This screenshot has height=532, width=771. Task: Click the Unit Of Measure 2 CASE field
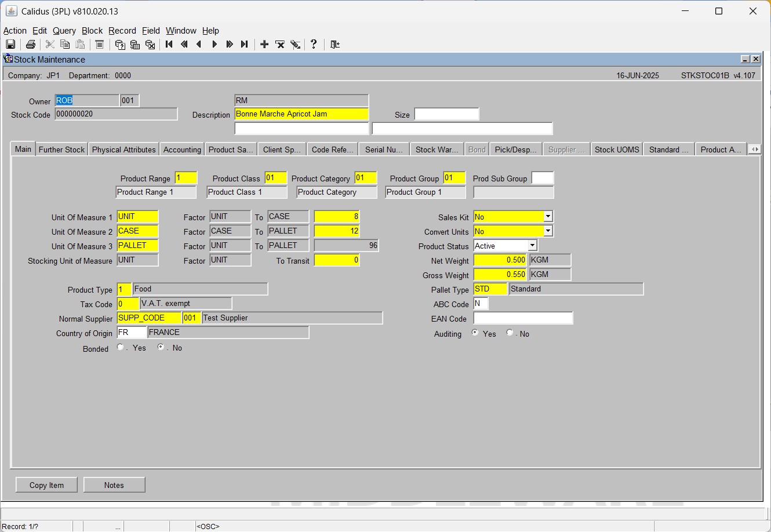click(x=137, y=231)
